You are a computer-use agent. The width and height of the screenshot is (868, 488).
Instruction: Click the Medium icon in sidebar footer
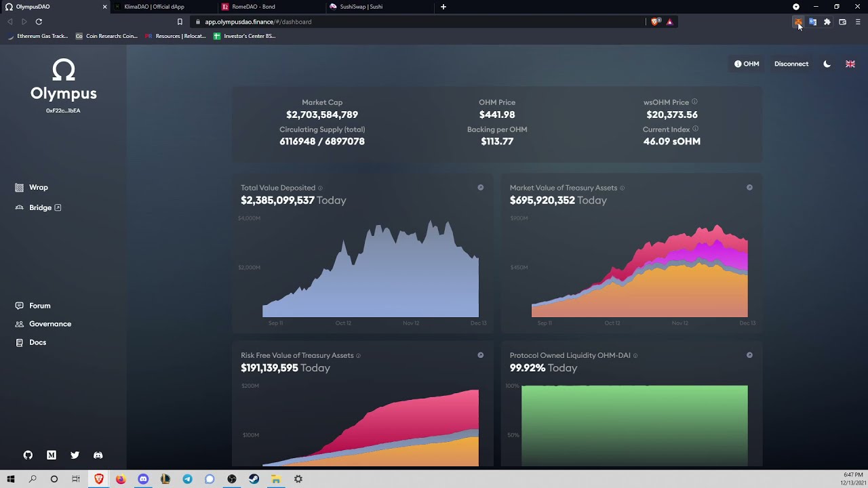coord(52,455)
